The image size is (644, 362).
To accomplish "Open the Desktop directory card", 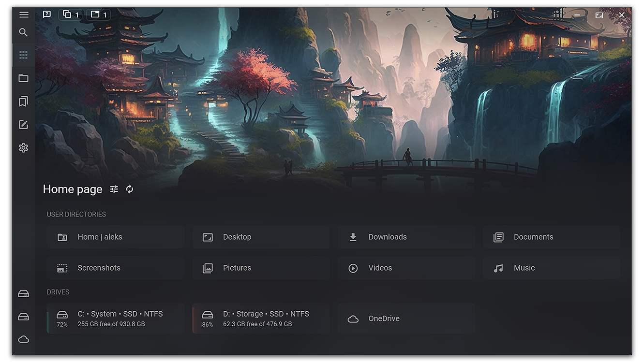I will (261, 237).
